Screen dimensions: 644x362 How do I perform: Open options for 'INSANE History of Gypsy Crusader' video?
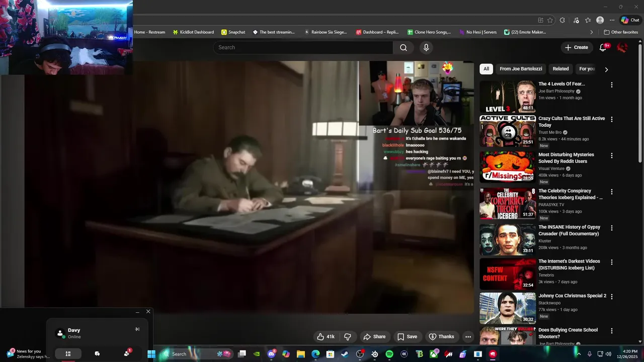pyautogui.click(x=612, y=228)
